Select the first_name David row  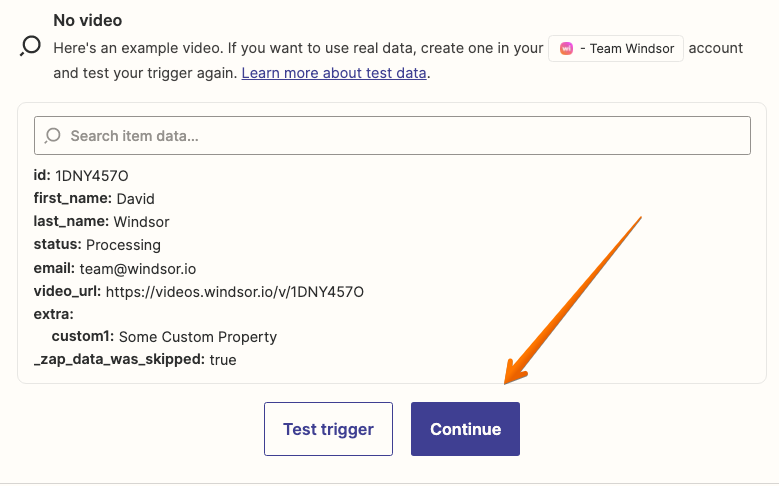94,198
